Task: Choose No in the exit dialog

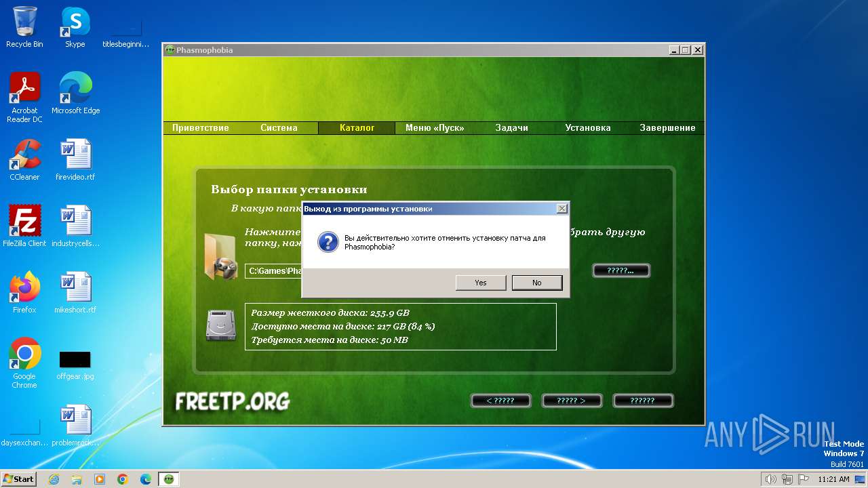Action: point(537,283)
